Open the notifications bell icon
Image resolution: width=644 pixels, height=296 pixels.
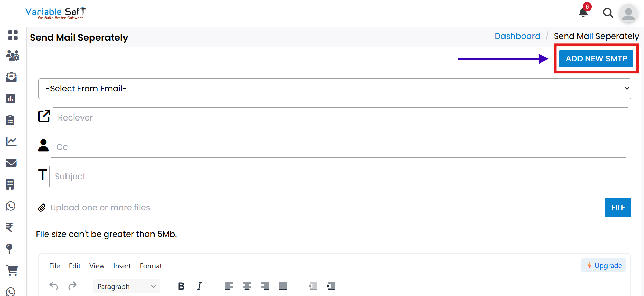tap(583, 13)
